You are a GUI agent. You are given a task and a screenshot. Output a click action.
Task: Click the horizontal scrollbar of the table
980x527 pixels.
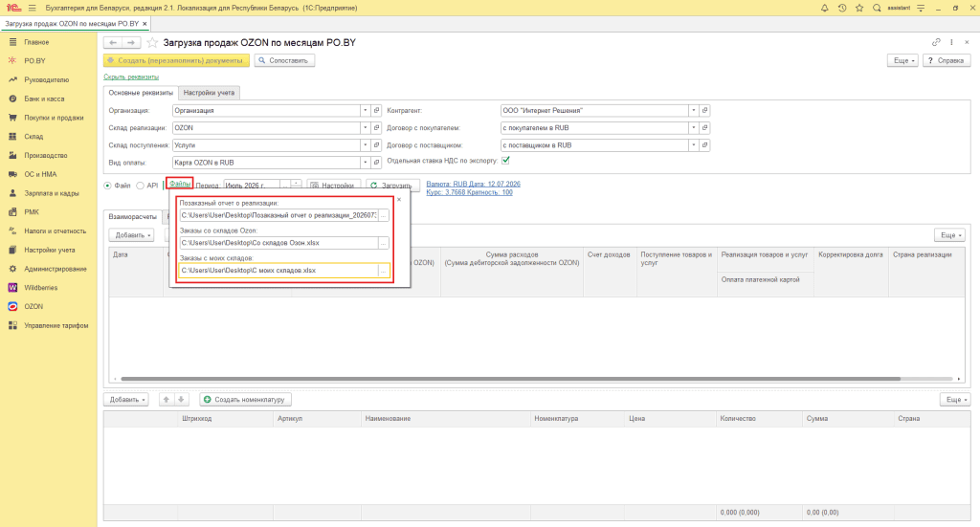point(511,379)
